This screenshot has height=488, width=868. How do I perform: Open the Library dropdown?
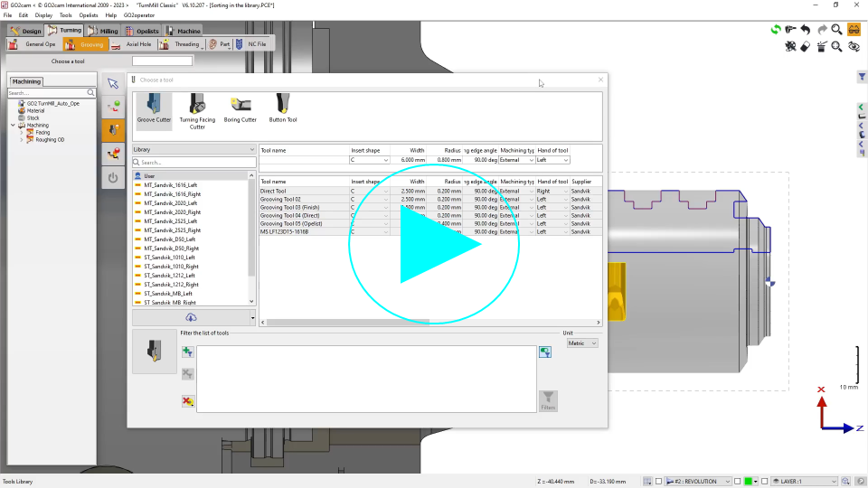coord(193,149)
